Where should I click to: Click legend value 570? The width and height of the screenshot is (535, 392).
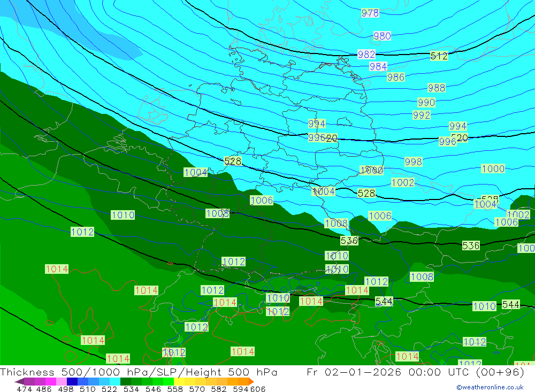pyautogui.click(x=196, y=389)
